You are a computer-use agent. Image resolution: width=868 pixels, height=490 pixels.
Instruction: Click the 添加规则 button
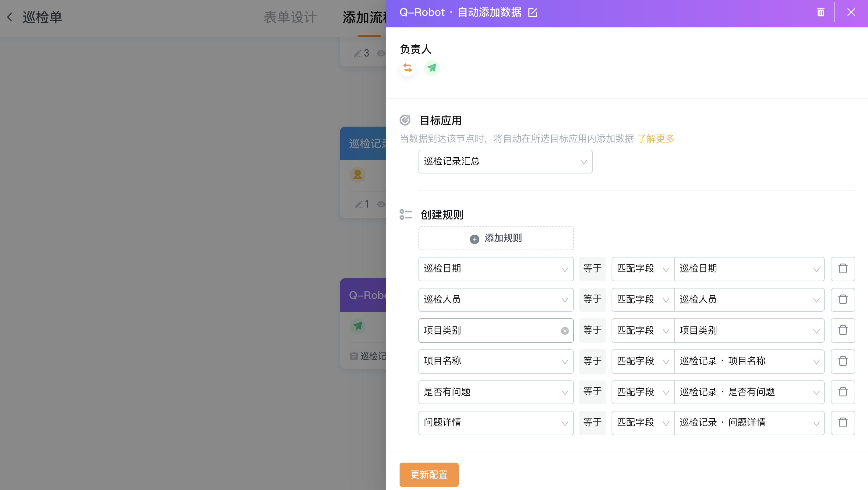[496, 238]
